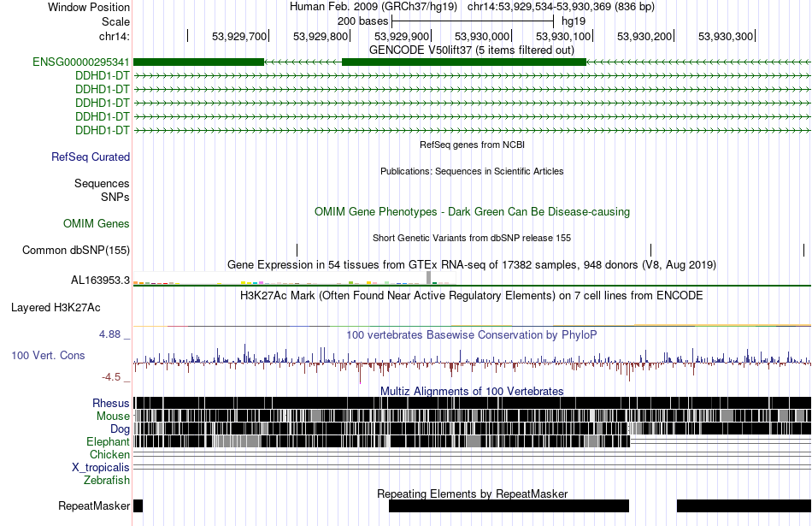Viewport: 812px width, 526px height.
Task: Click the OMIM Gene Phenotypes track title
Action: pyautogui.click(x=472, y=212)
